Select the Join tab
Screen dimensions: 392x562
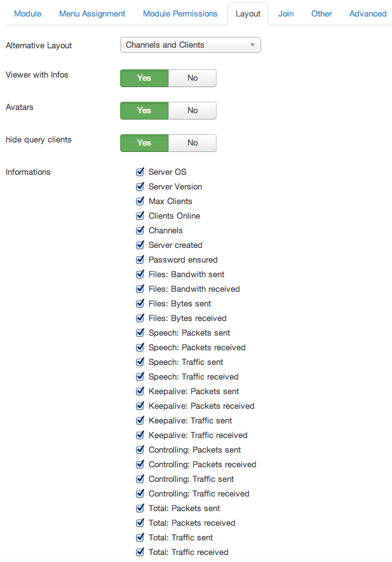tap(285, 13)
